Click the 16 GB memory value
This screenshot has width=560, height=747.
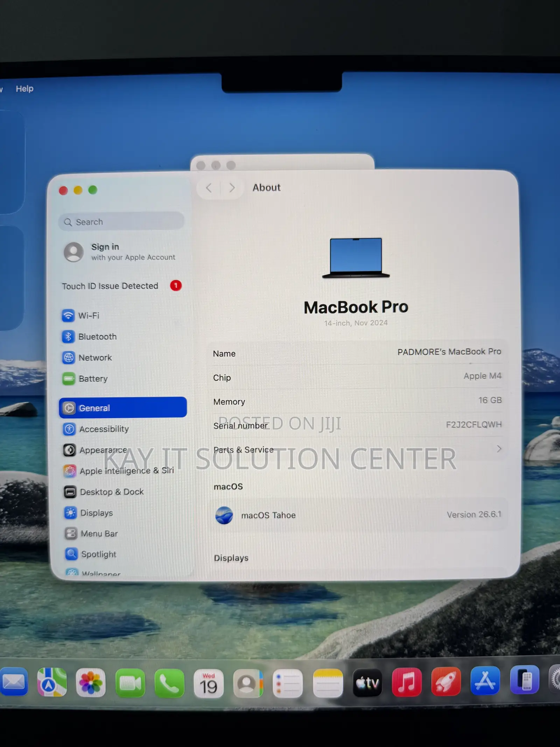490,400
